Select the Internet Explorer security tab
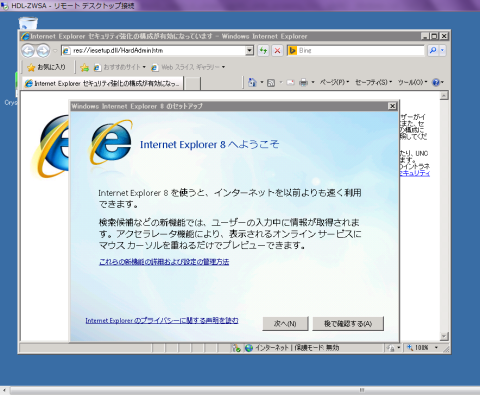This screenshot has width=480, height=395. (103, 83)
